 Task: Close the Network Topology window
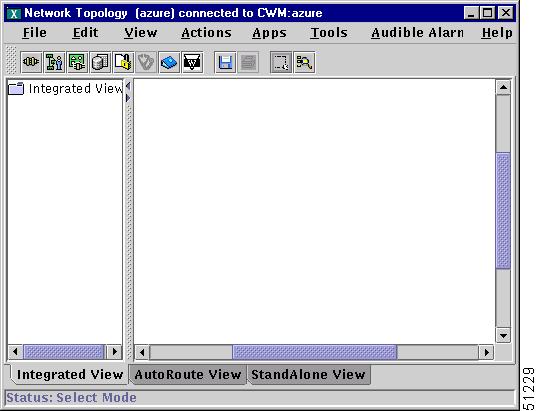(x=505, y=13)
